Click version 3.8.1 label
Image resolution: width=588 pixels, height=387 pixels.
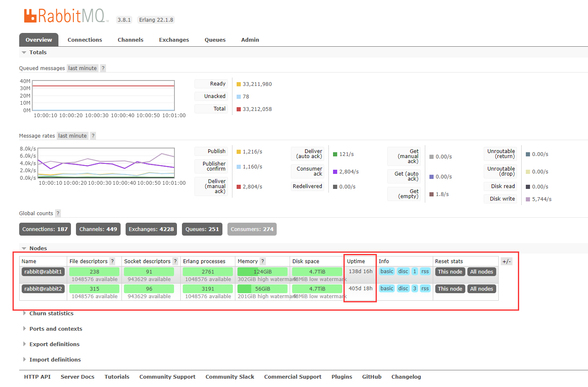pos(124,20)
